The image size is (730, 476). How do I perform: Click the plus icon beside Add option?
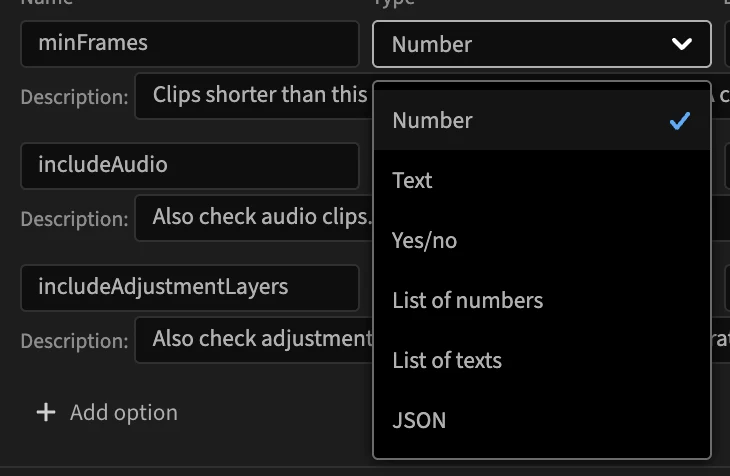click(46, 413)
